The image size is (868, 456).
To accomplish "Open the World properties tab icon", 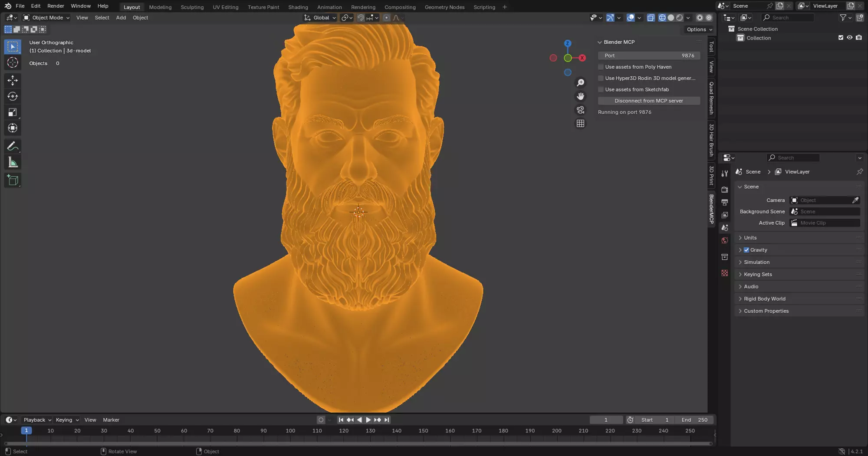I will pyautogui.click(x=724, y=240).
